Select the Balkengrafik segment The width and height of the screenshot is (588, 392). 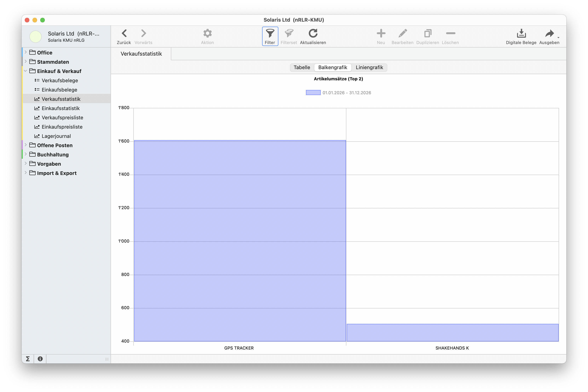point(332,68)
